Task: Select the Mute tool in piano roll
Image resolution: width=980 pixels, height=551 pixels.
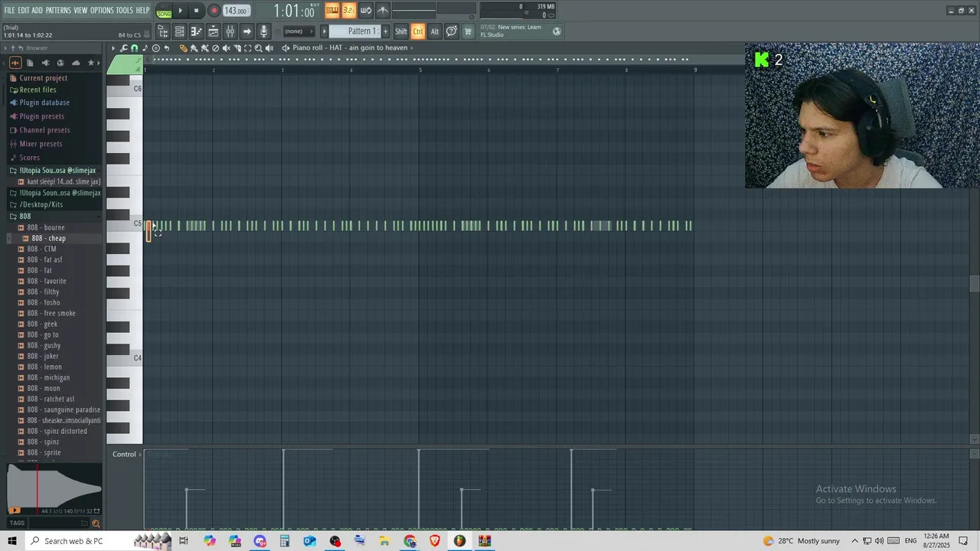Action: tap(226, 47)
